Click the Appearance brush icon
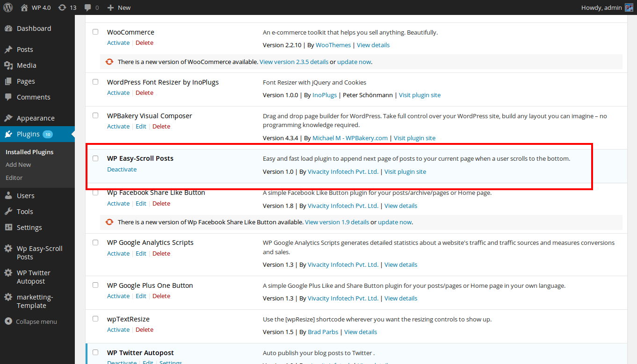The width and height of the screenshot is (637, 364). click(x=8, y=118)
